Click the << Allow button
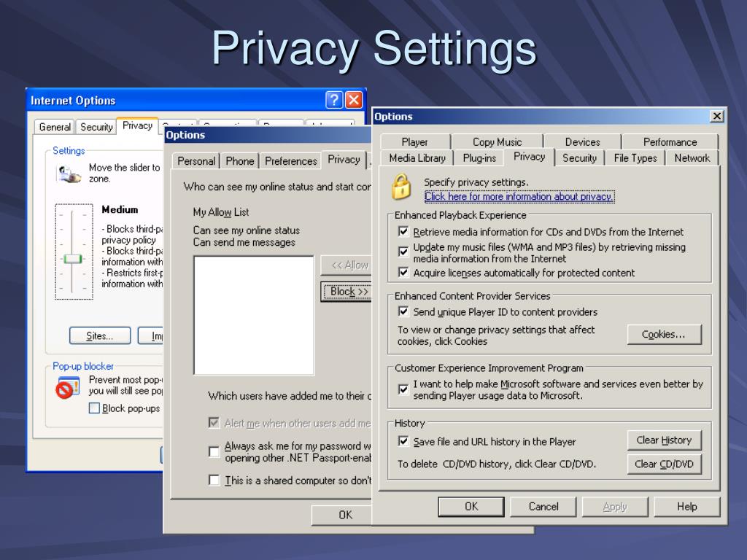Screen dimensions: 747x560 click(347, 265)
